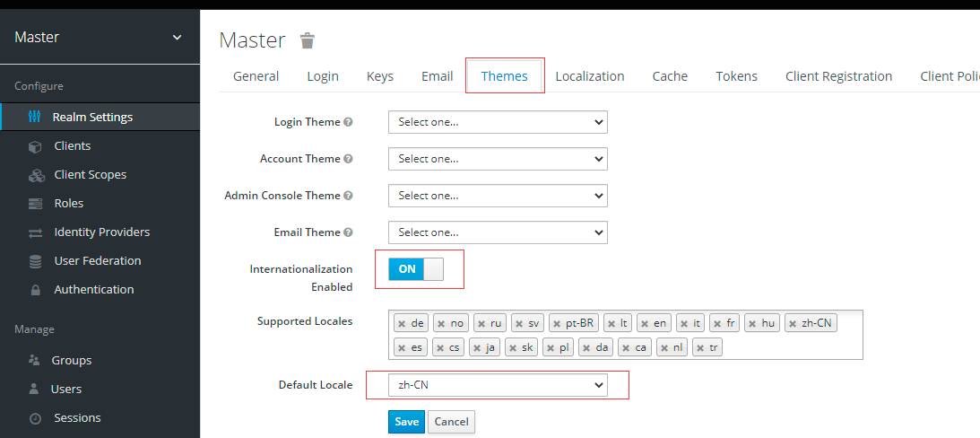This screenshot has height=438, width=980.
Task: Remove the zh-CN locale tag
Action: pos(793,323)
